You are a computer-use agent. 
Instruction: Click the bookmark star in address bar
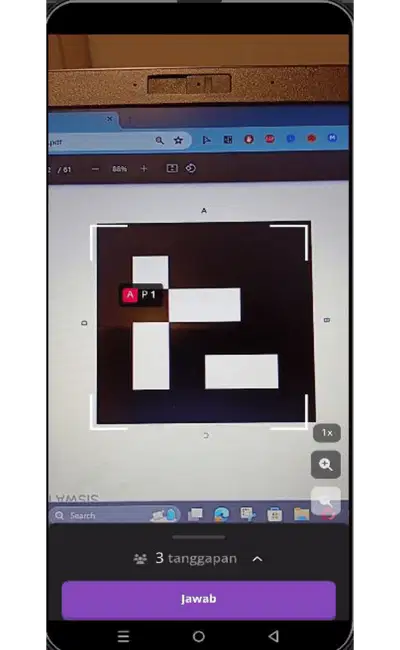[x=178, y=140]
